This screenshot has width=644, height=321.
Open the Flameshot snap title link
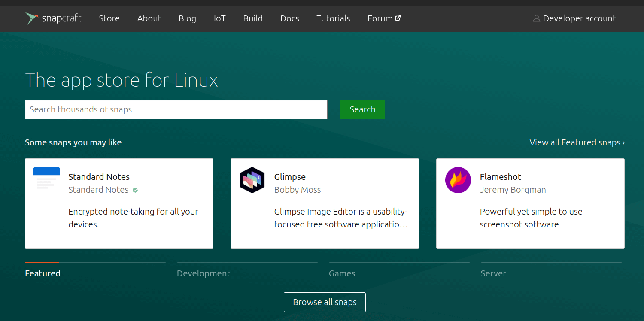click(x=500, y=177)
